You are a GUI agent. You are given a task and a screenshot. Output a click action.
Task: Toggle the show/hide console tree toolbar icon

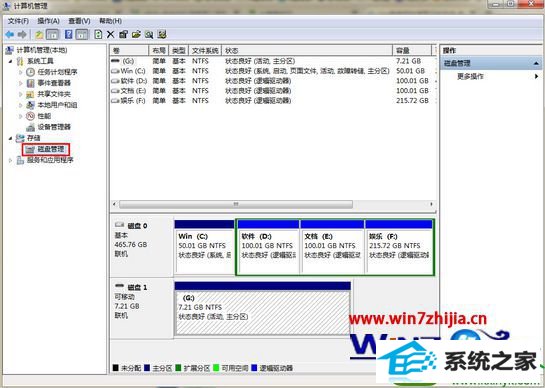[52, 34]
